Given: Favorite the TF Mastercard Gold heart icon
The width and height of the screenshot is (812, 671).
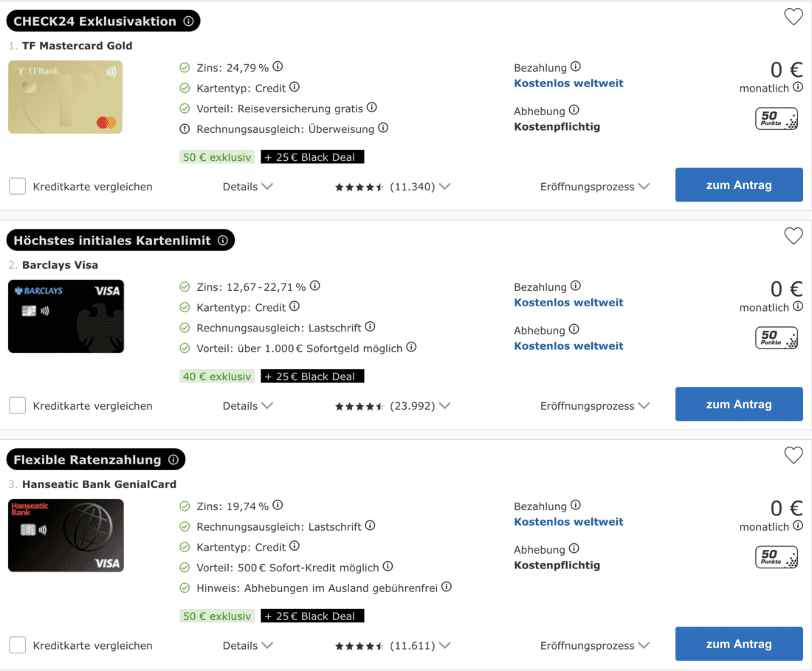Looking at the screenshot, I should point(793,17).
